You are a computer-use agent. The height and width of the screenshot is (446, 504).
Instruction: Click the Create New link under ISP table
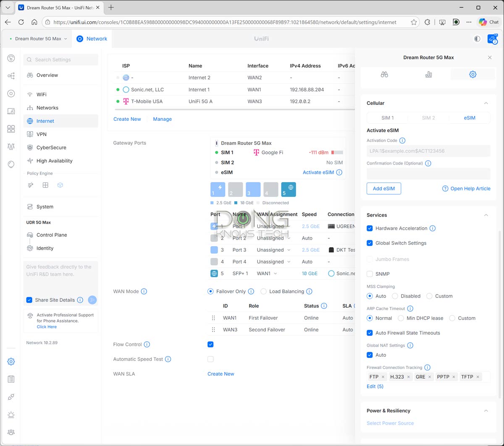127,119
